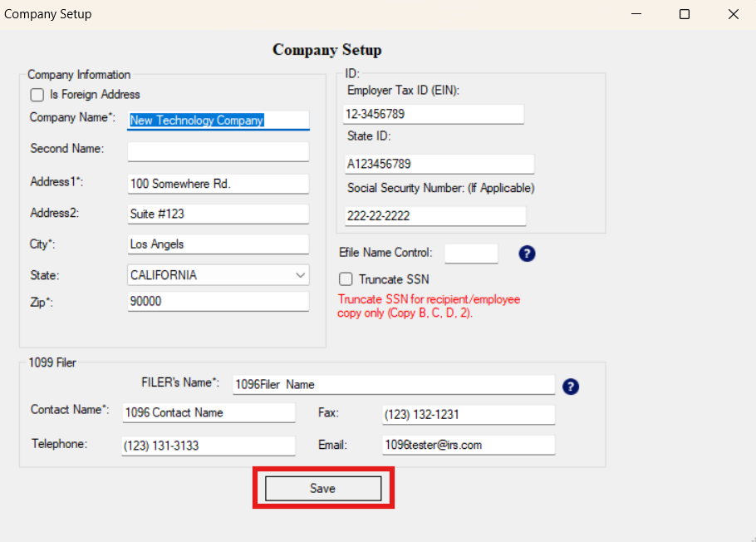Screen dimensions: 756x542
Task: Click the Telephone number field
Action: pyautogui.click(x=209, y=446)
